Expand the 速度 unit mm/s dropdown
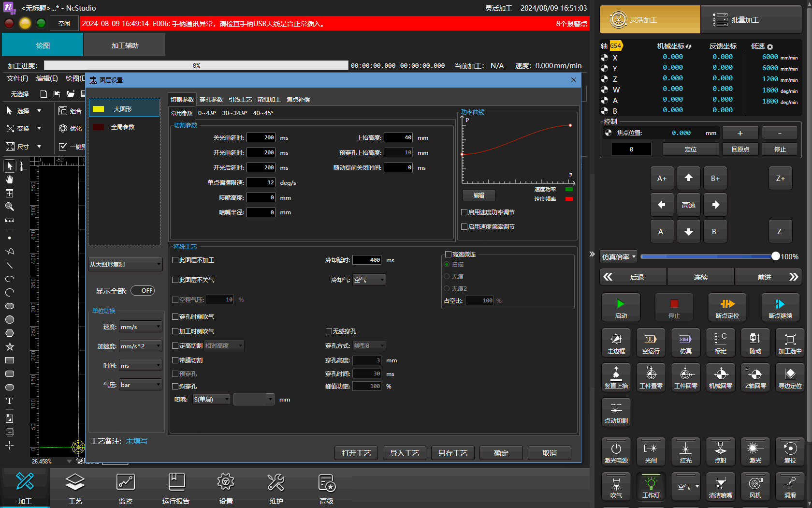 [140, 327]
